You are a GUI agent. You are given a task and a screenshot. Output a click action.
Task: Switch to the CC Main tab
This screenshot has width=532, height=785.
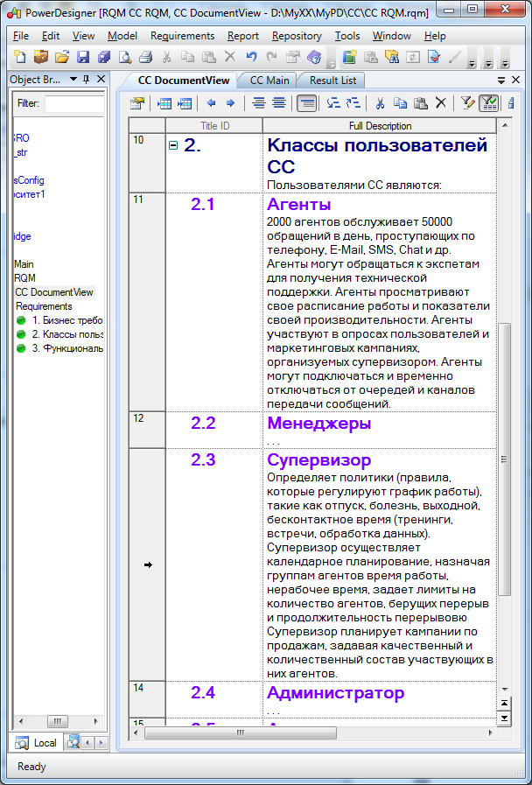269,81
